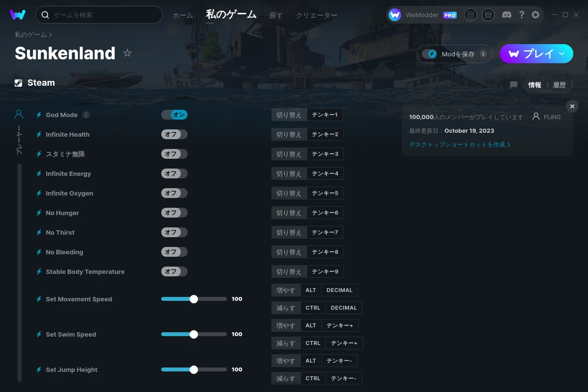The height and width of the screenshot is (392, 588).
Task: Click the lightning icon beside スタミナ無限
Action: coord(39,154)
